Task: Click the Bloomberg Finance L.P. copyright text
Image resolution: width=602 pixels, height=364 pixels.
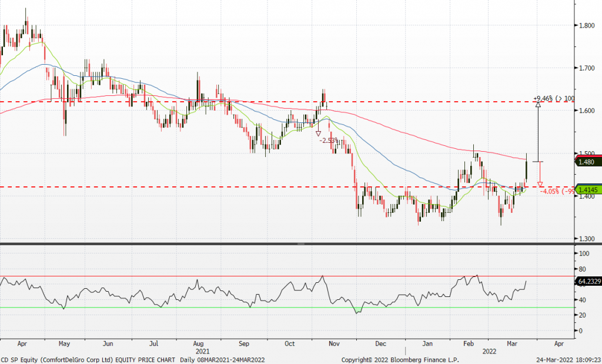Action: click(400, 359)
